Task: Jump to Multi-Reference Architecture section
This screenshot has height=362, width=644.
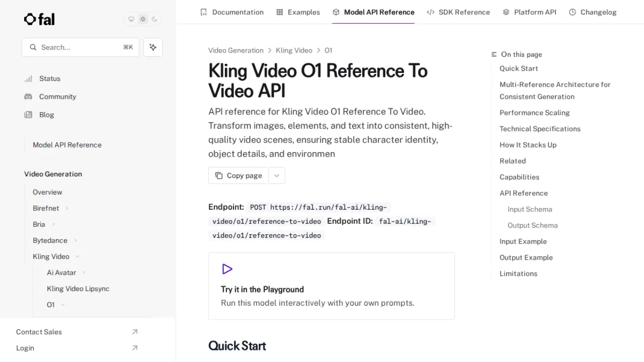Action: [555, 91]
